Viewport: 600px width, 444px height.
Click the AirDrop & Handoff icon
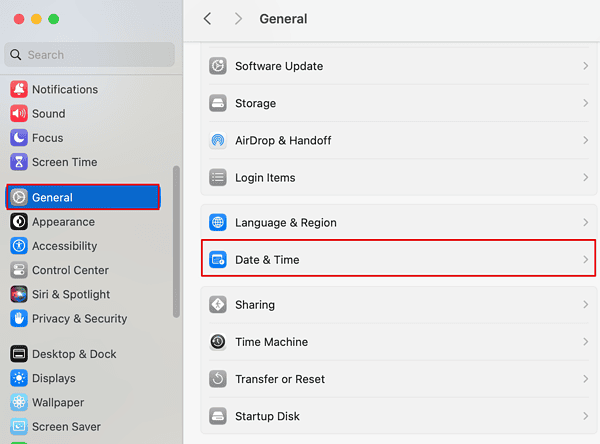click(218, 141)
